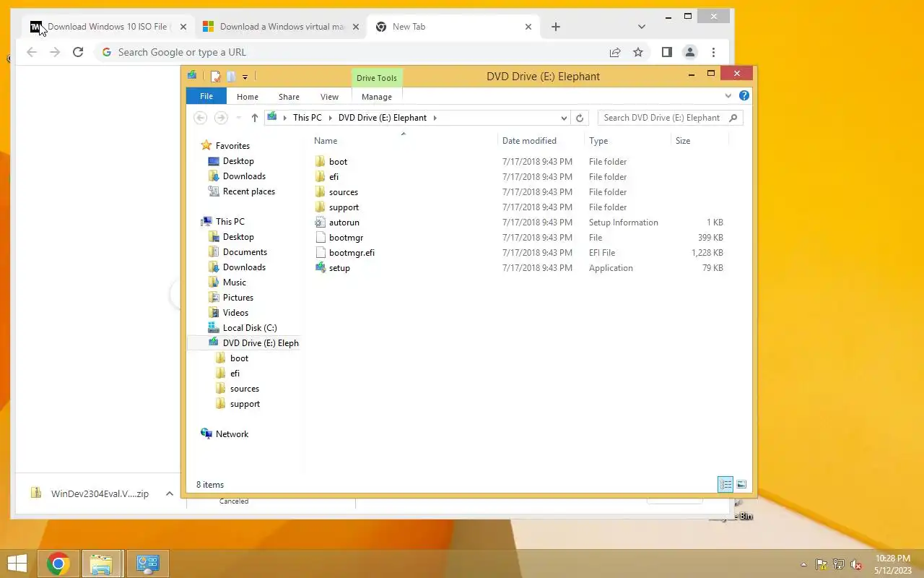Open the Manage tab under Drive Tools

coord(377,97)
